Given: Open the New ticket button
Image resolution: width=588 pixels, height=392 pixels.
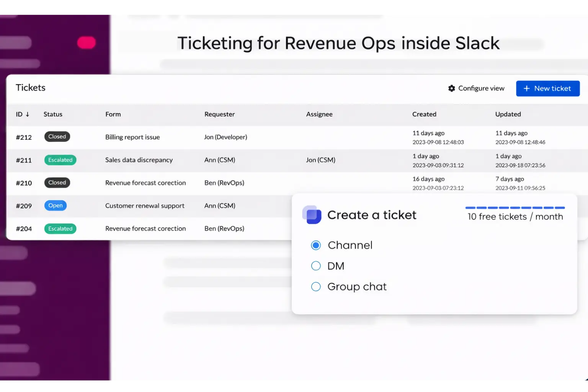Looking at the screenshot, I should point(548,88).
